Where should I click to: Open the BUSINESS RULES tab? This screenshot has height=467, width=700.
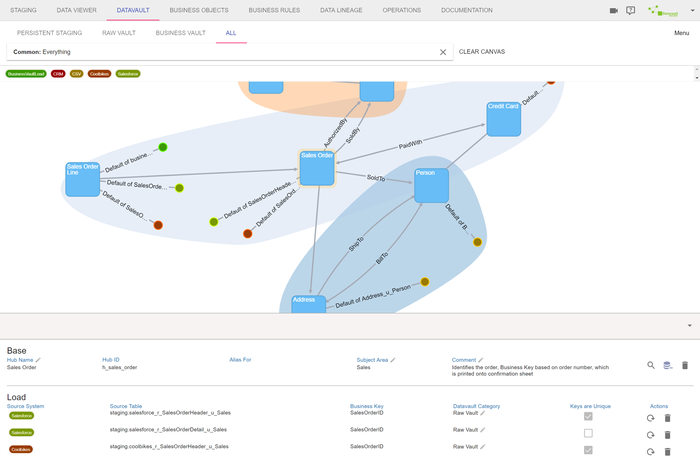[x=274, y=10]
